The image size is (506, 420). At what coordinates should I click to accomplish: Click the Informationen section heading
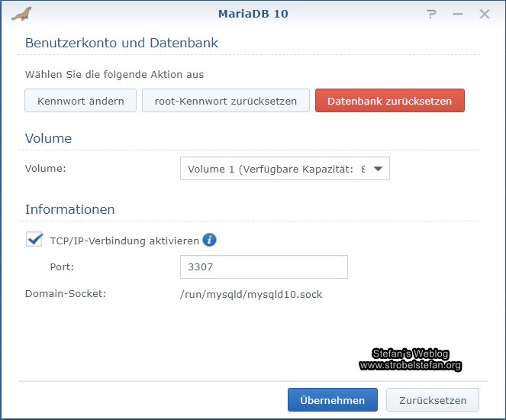click(70, 209)
